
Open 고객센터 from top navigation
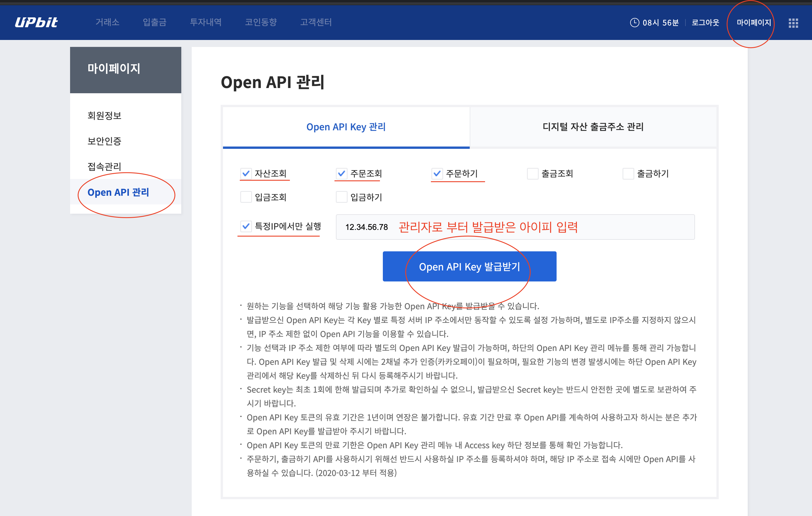[x=316, y=22]
